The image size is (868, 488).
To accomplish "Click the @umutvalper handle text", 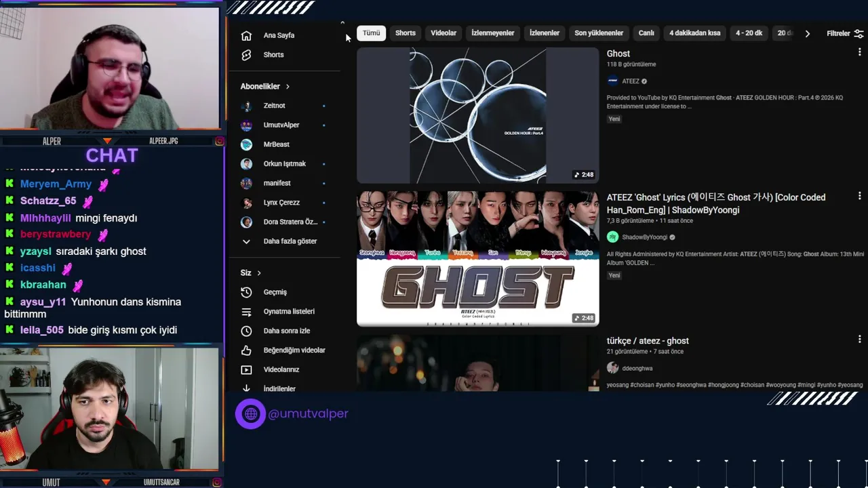I will tap(308, 413).
